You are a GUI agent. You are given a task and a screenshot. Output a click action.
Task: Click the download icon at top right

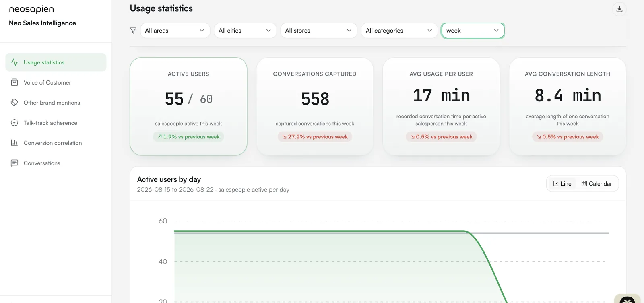pos(619,9)
